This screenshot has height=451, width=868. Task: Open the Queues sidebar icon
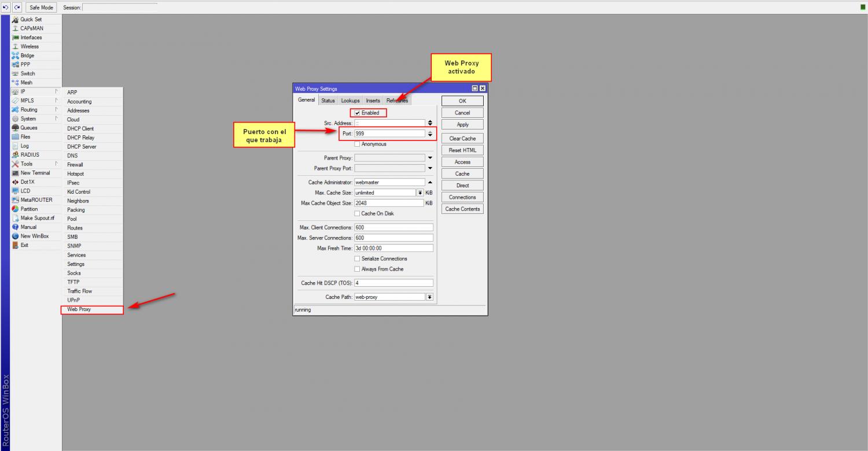[16, 128]
